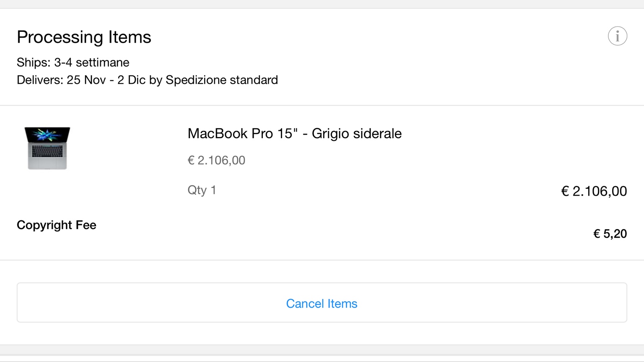The image size is (644, 362).
Task: Tap the 3-4 settimane shipping estimate
Action: [x=92, y=62]
